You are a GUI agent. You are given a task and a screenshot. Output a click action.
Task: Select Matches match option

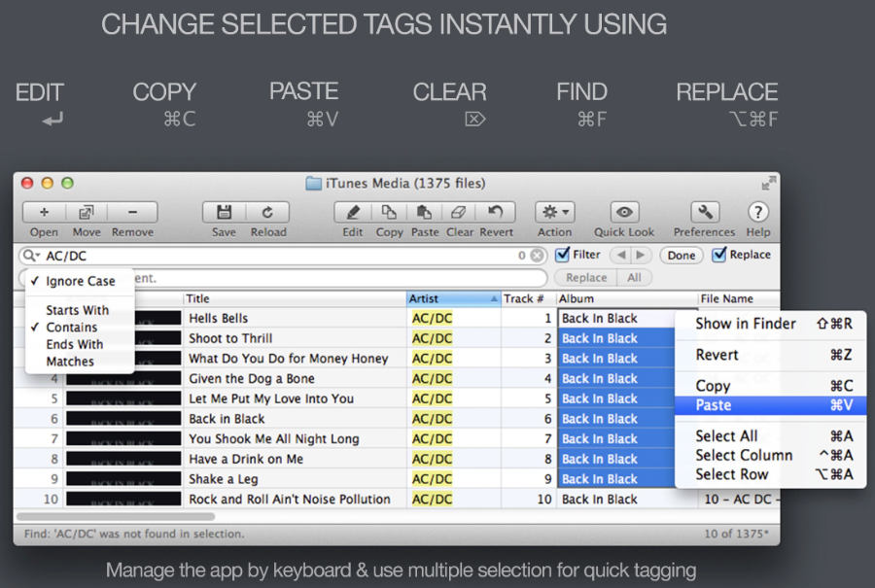80,362
